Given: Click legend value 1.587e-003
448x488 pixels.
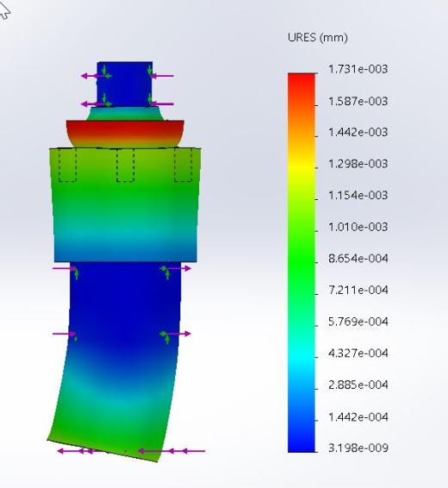Looking at the screenshot, I should 358,101.
